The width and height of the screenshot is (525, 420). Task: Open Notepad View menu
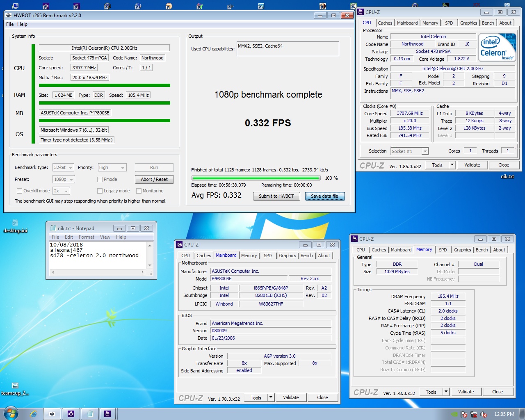[x=105, y=237]
